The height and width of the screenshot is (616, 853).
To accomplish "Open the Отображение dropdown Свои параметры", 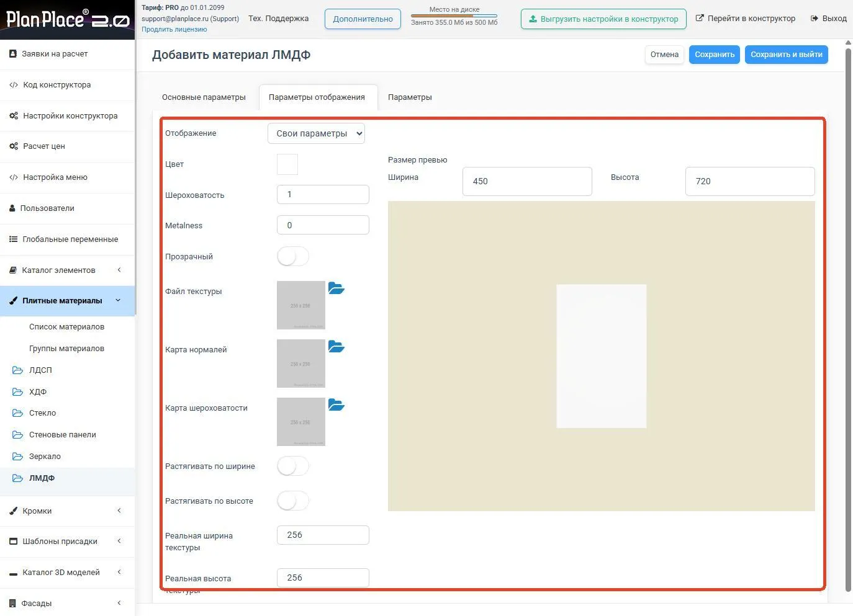I will click(x=316, y=133).
